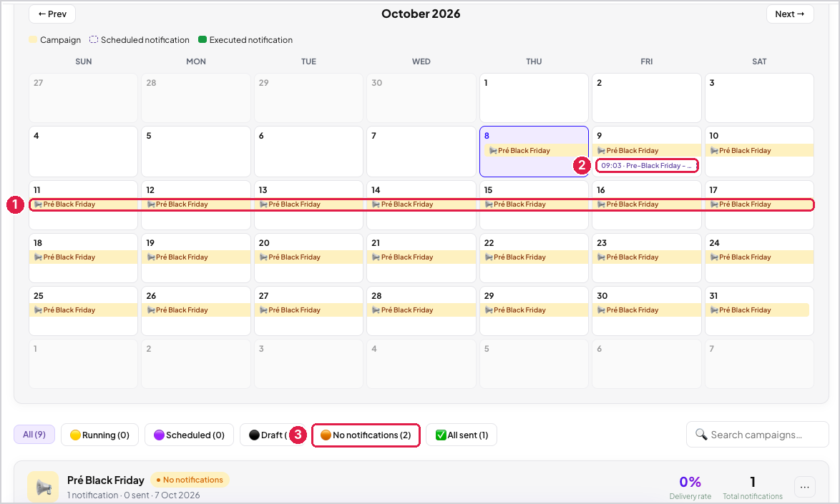This screenshot has width=840, height=504.
Task: Click the megaphone icon of Pré Black Friday card
Action: (x=44, y=487)
